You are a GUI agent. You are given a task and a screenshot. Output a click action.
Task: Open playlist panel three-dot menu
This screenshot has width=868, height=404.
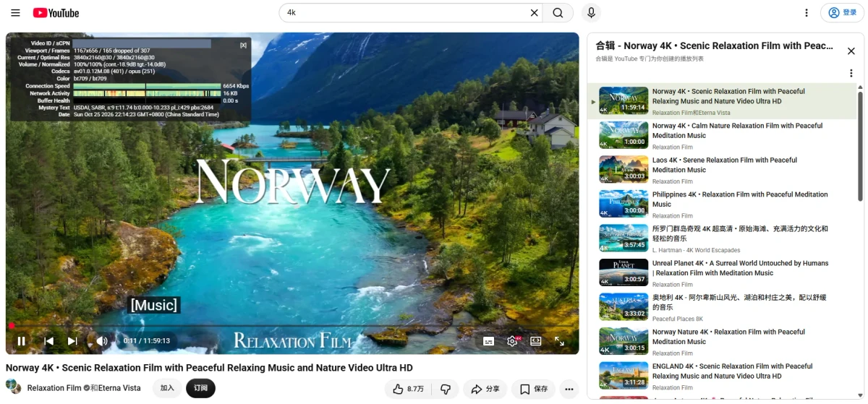(x=851, y=73)
